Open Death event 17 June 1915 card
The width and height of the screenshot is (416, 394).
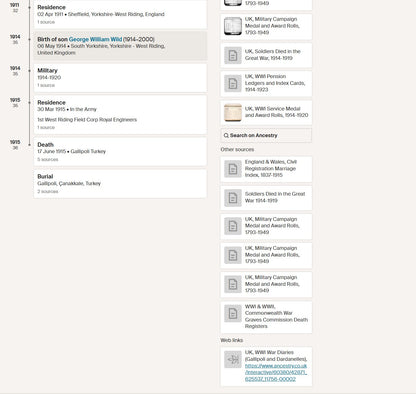pos(120,152)
